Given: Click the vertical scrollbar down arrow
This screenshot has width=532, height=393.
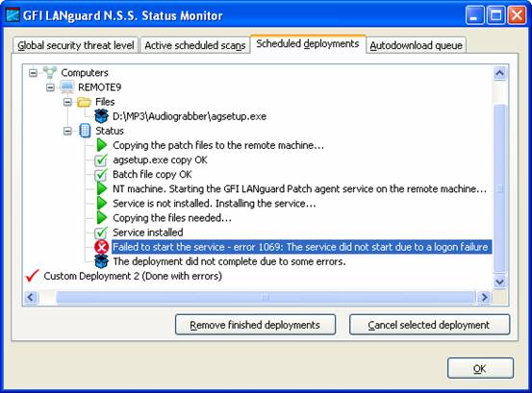Looking at the screenshot, I should [499, 282].
